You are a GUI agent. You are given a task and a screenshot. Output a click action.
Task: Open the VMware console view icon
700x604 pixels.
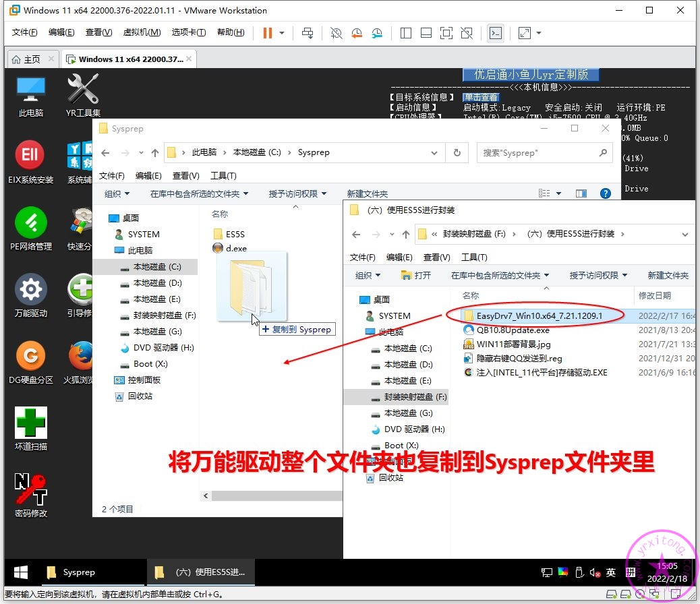[496, 33]
